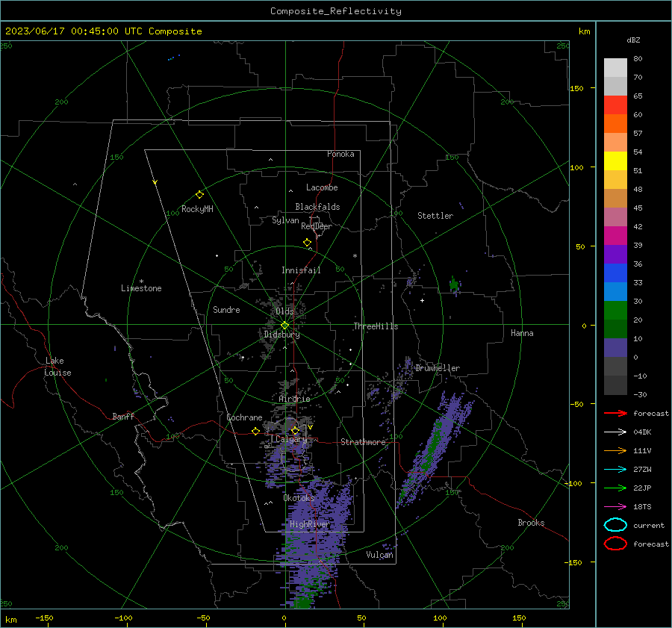Click the Didsbury label
672x628 pixels.
point(281,335)
